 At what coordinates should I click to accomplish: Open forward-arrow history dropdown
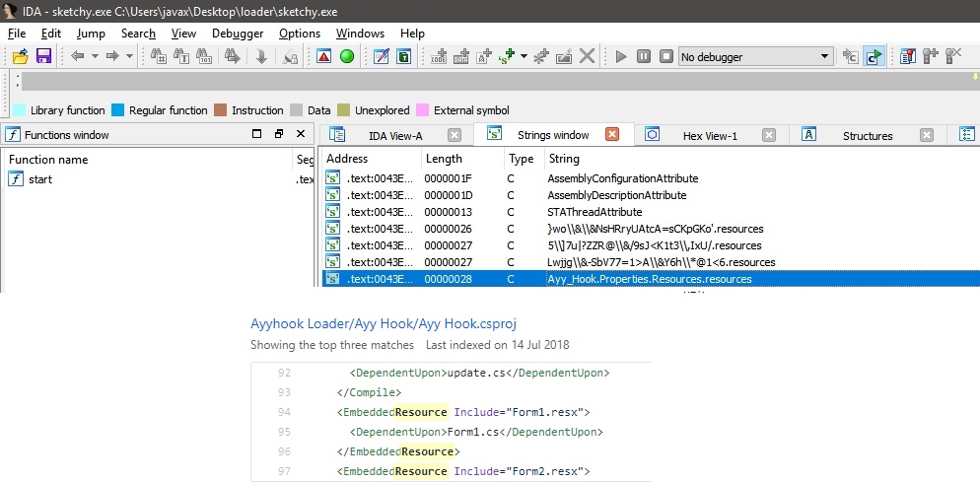click(x=129, y=57)
